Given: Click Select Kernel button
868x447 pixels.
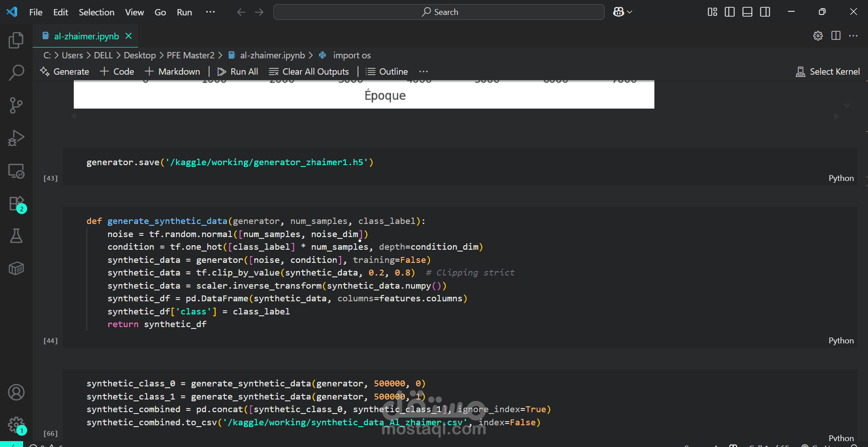Looking at the screenshot, I should (x=828, y=71).
